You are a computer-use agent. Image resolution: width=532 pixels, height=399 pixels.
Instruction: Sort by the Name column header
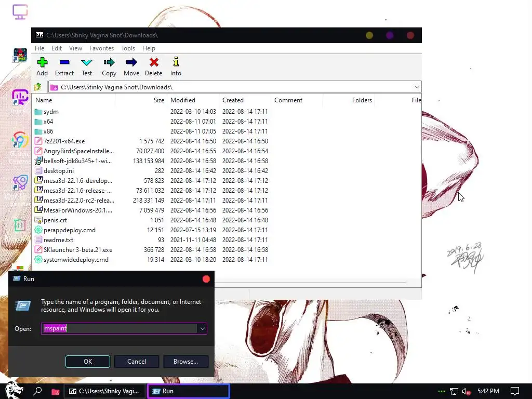coord(74,100)
